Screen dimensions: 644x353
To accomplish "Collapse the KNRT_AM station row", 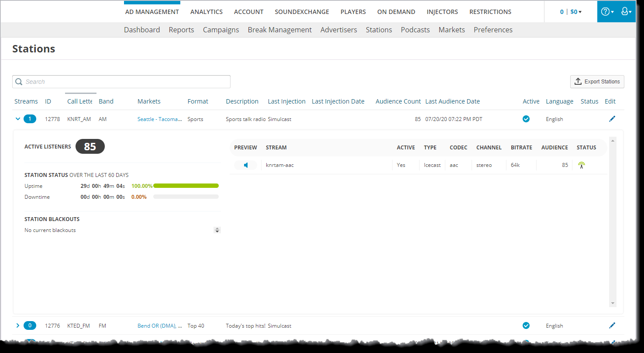I will tap(18, 119).
